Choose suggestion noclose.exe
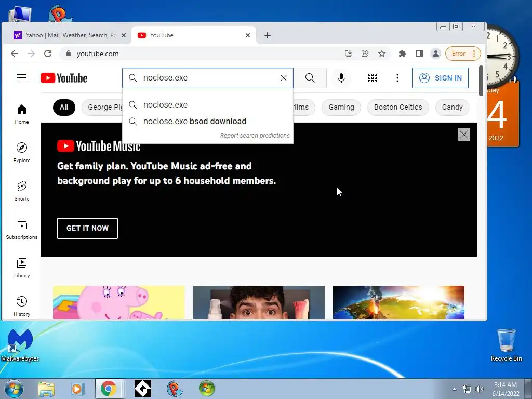 [x=208, y=105]
